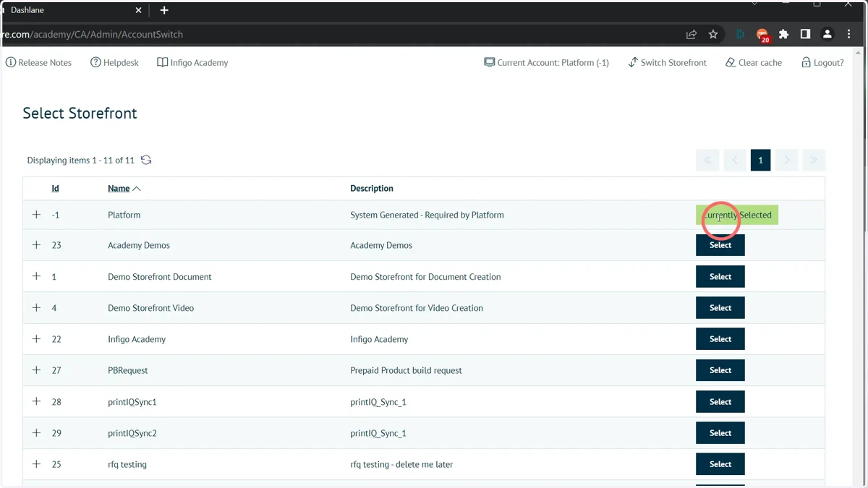Go to first page arrow
868x488 pixels.
pyautogui.click(x=707, y=160)
